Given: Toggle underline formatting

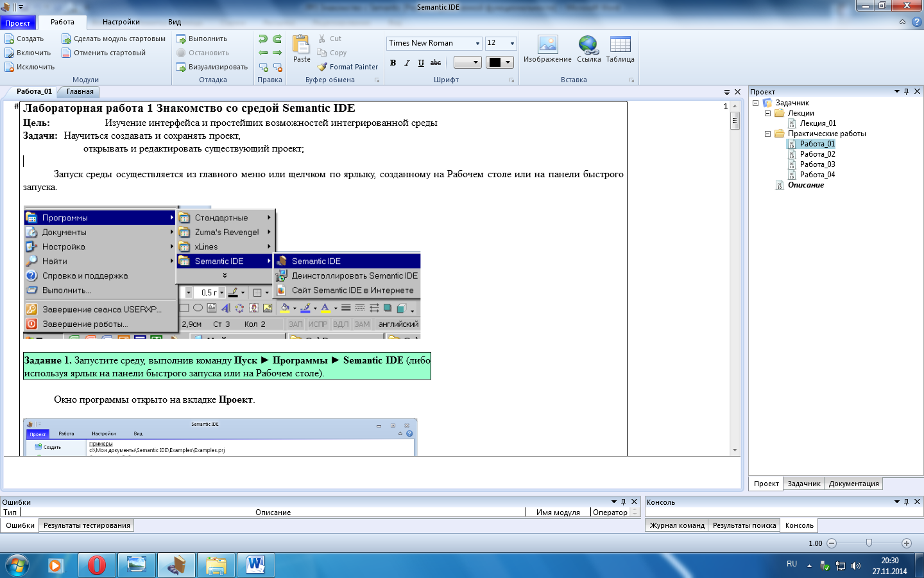Looking at the screenshot, I should click(x=421, y=62).
